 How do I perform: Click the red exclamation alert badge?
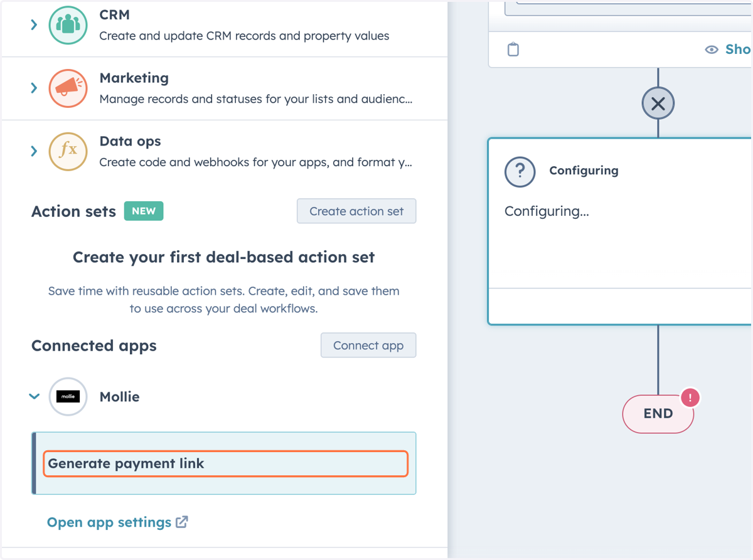click(x=690, y=398)
